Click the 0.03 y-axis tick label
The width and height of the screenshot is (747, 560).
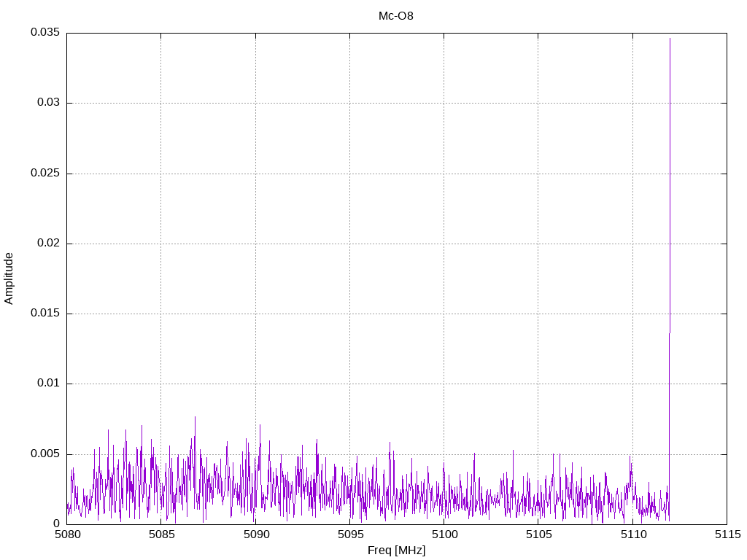point(47,103)
